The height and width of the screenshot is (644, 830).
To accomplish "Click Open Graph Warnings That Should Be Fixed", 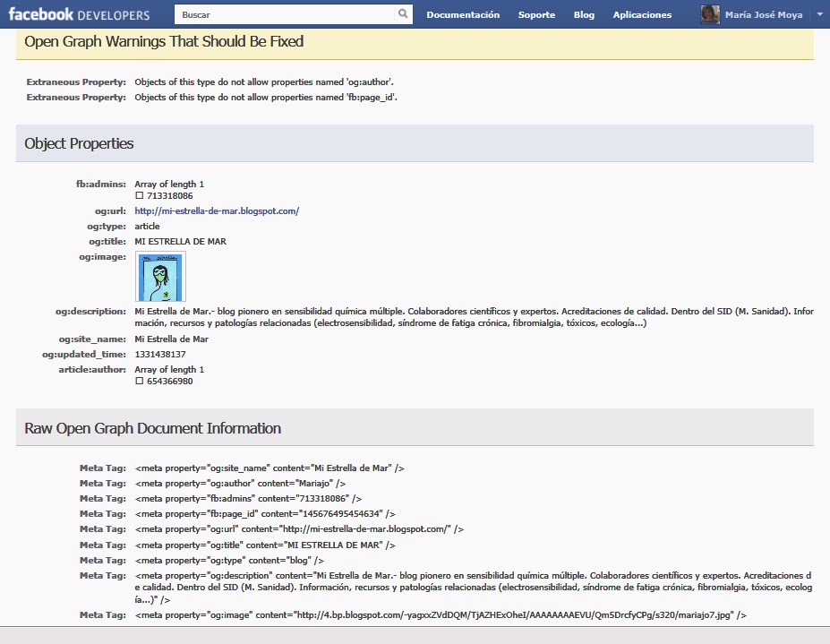I will coord(164,41).
